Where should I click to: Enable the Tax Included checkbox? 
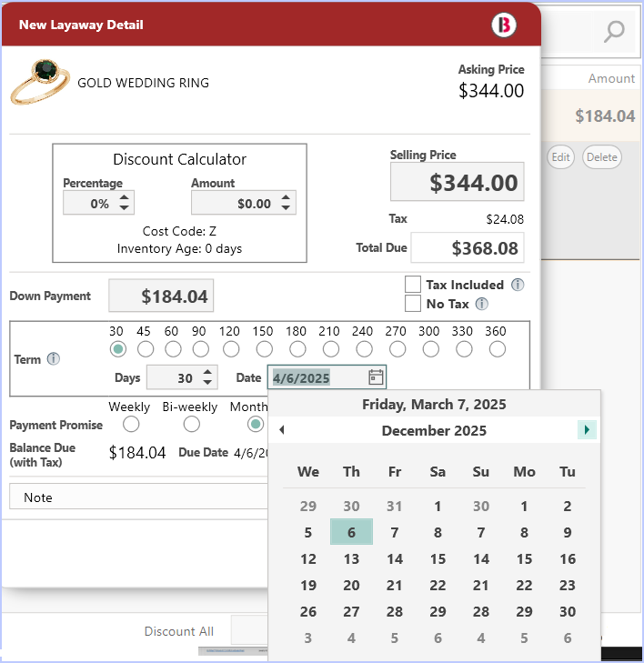(413, 285)
